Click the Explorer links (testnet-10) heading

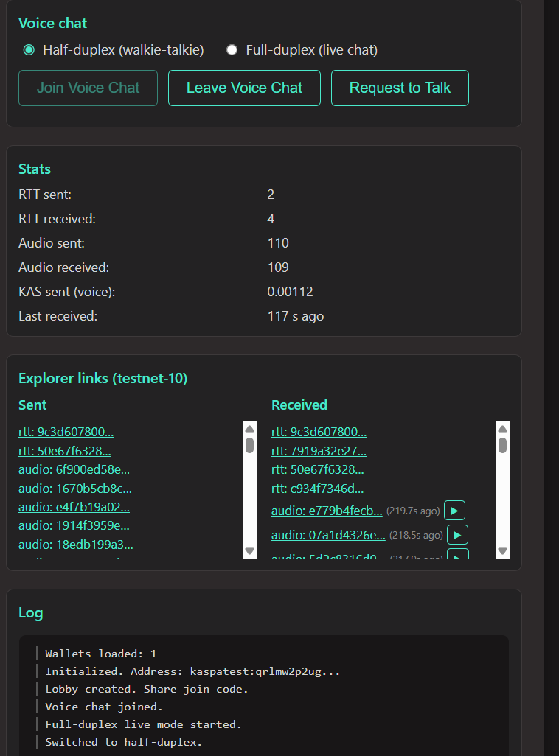(x=103, y=379)
